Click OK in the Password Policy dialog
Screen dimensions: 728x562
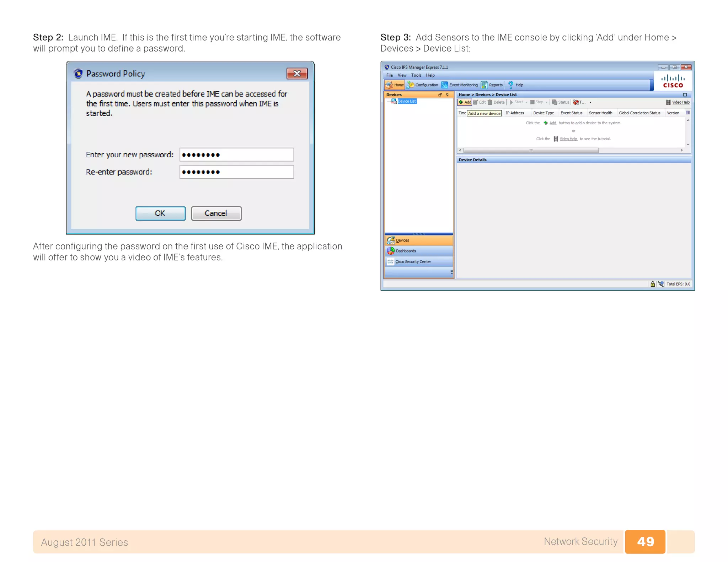160,213
